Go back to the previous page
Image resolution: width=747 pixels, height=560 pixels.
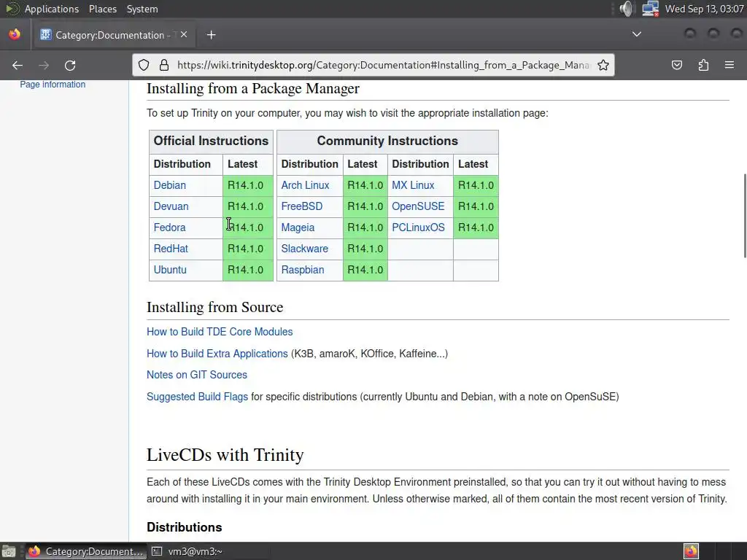pyautogui.click(x=18, y=65)
